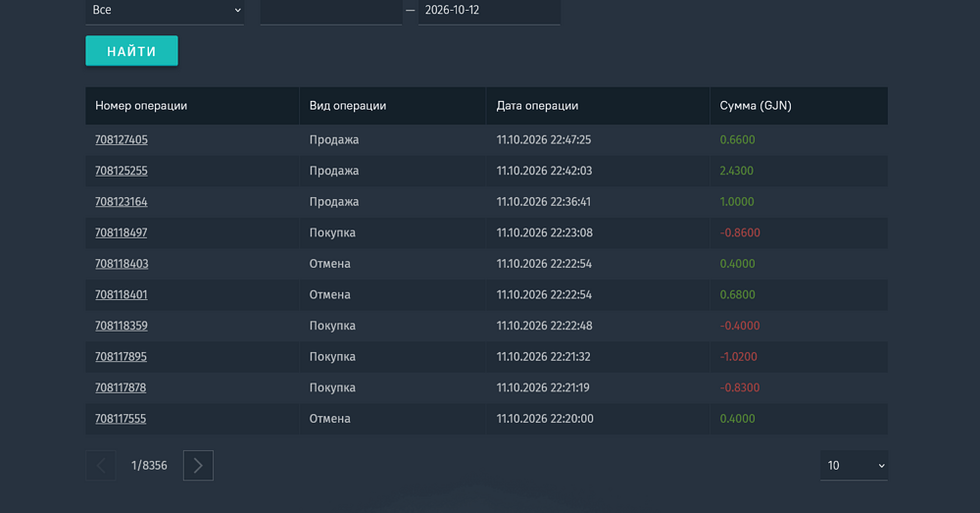Click 'Покупка' in row 708117895
Image resolution: width=980 pixels, height=513 pixels.
tap(332, 357)
